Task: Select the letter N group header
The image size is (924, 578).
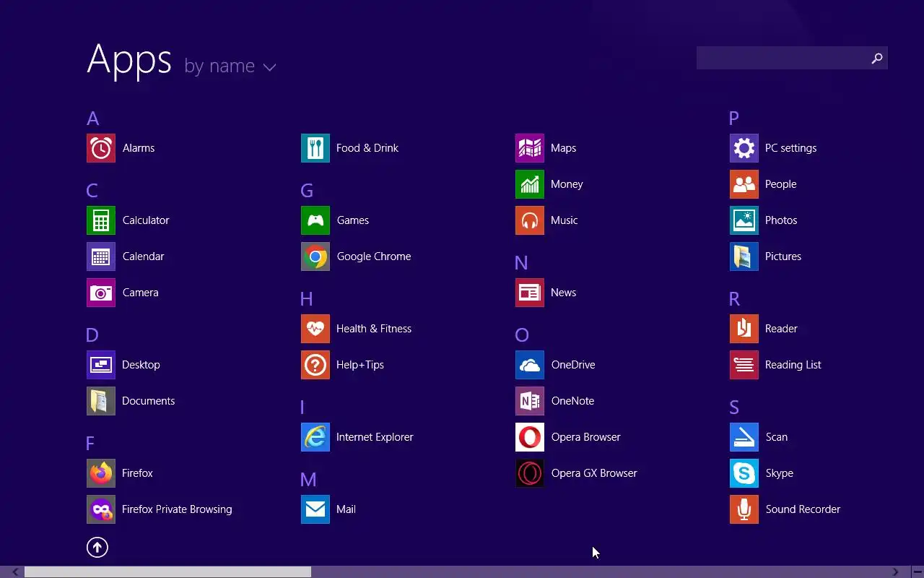Action: (x=521, y=263)
